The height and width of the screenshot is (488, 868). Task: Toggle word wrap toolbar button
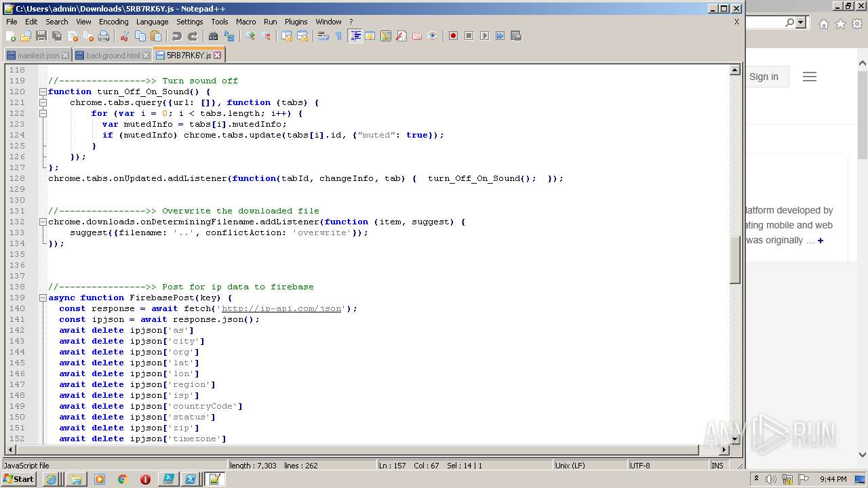point(323,36)
